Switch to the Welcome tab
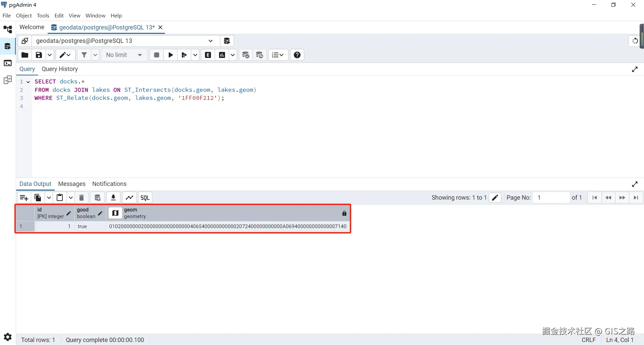 [x=32, y=27]
